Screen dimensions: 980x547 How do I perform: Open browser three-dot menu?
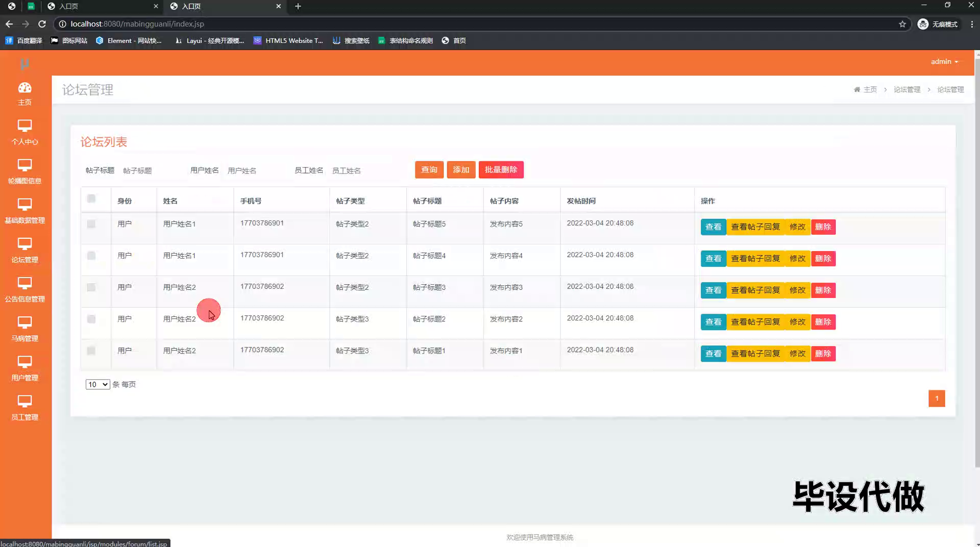coord(972,24)
